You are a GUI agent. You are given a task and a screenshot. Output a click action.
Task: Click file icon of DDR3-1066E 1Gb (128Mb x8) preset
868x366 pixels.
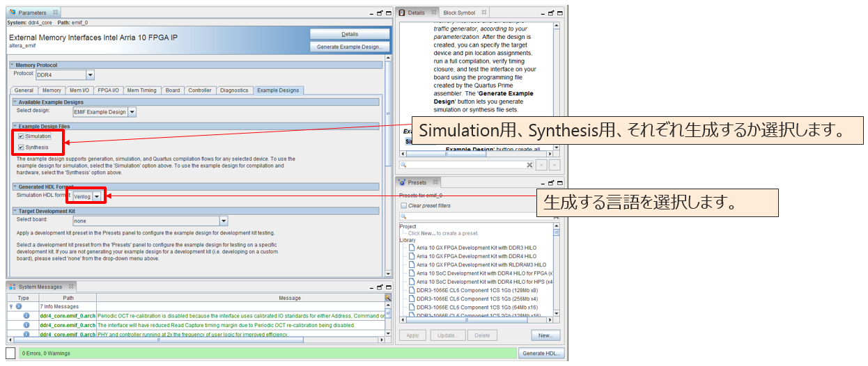[x=412, y=289]
